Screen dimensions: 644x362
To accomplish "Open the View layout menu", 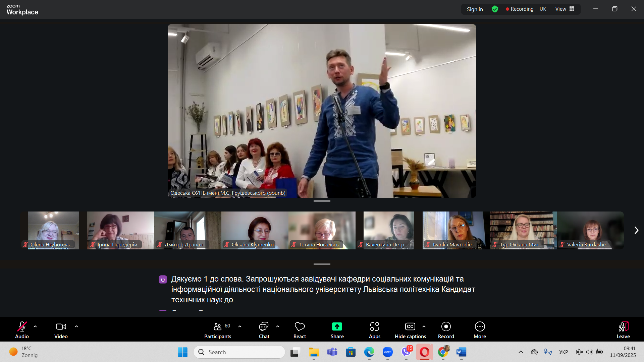I will tap(565, 9).
